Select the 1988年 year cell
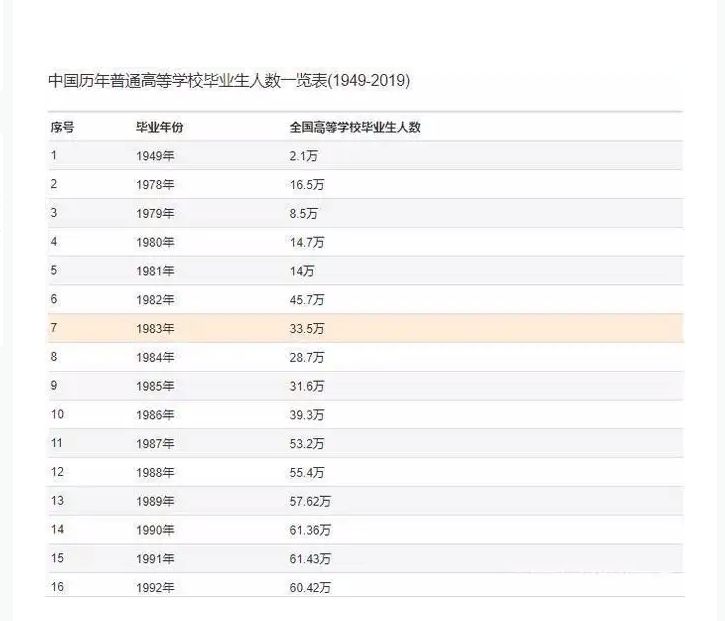Viewport: 725px width, 621px height. [x=155, y=472]
